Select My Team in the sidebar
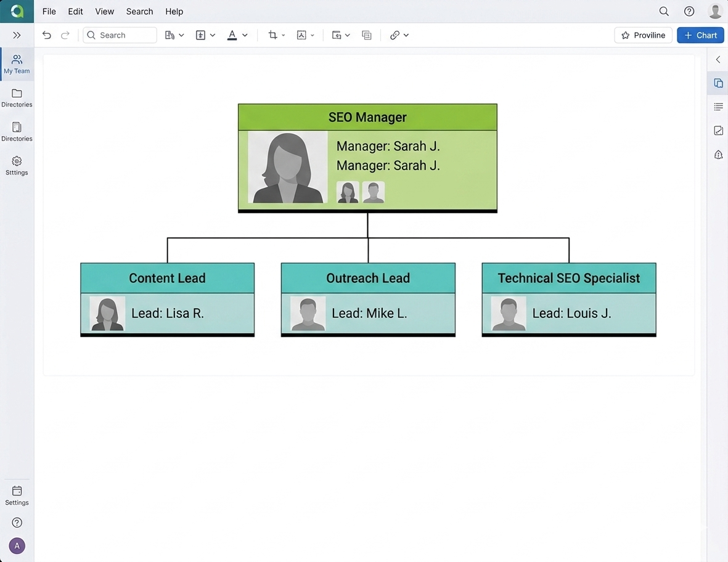The height and width of the screenshot is (562, 728). pyautogui.click(x=17, y=64)
